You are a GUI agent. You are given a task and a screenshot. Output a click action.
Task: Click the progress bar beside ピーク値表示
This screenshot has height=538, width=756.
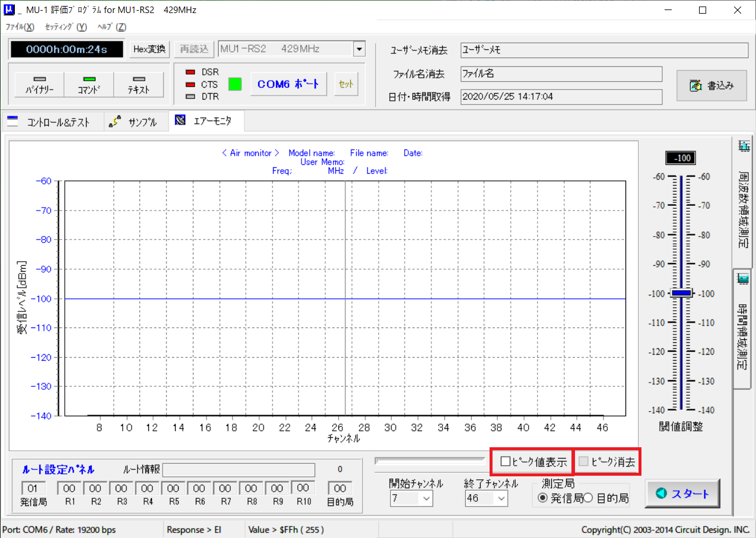point(431,460)
